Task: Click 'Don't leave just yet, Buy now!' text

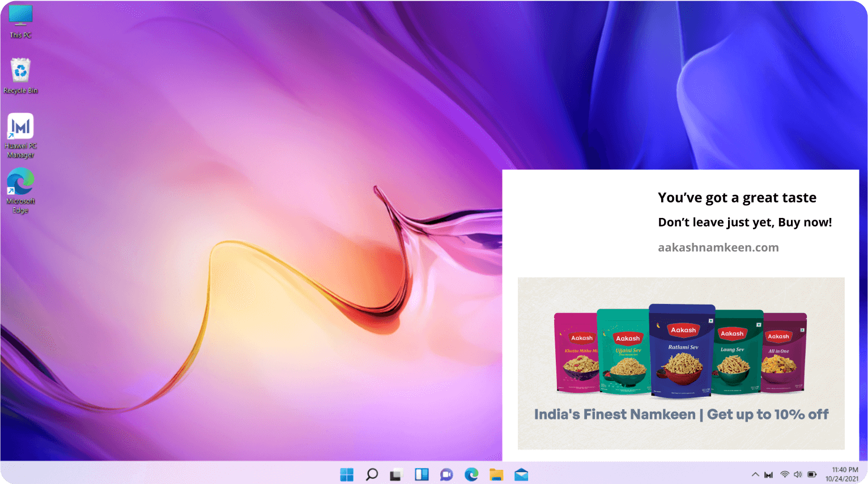Action: pos(745,222)
